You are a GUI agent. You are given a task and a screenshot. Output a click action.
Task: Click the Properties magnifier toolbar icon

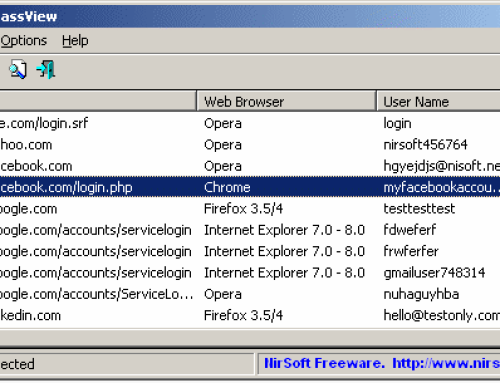pos(18,69)
